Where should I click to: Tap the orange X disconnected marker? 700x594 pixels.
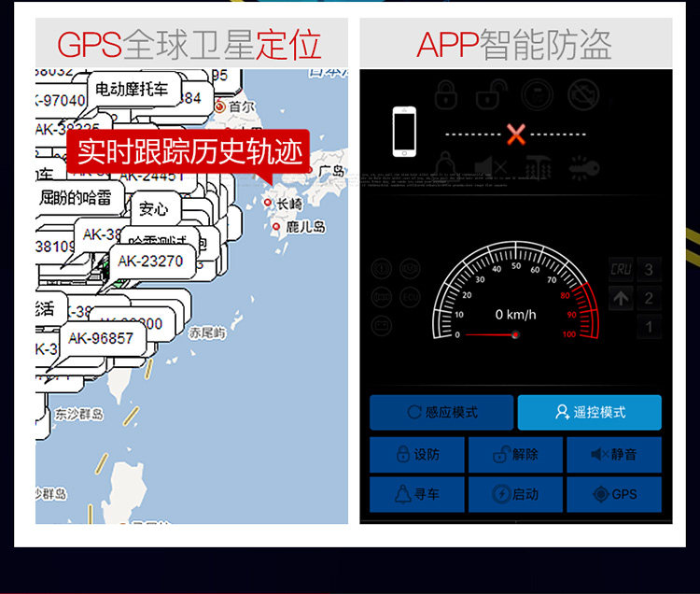click(515, 134)
